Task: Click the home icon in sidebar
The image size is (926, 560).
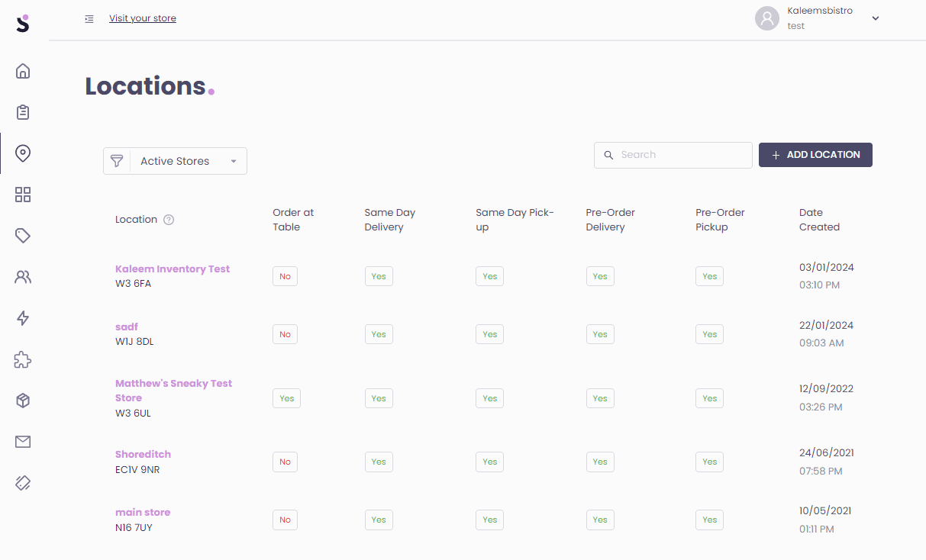Action: [23, 72]
